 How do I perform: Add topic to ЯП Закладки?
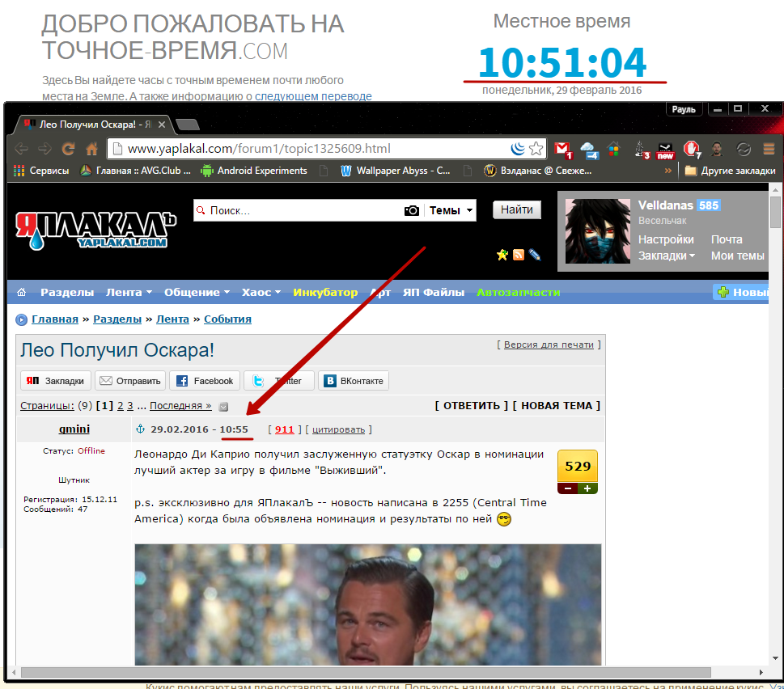56,381
